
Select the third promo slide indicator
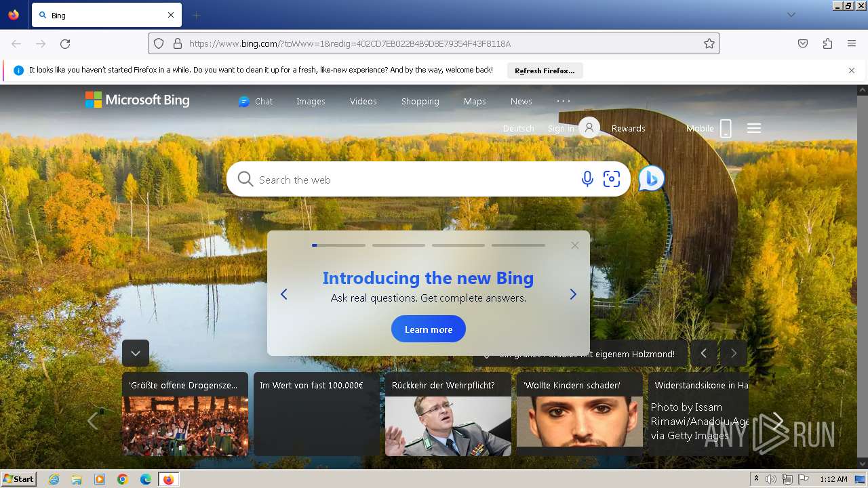pos(458,245)
